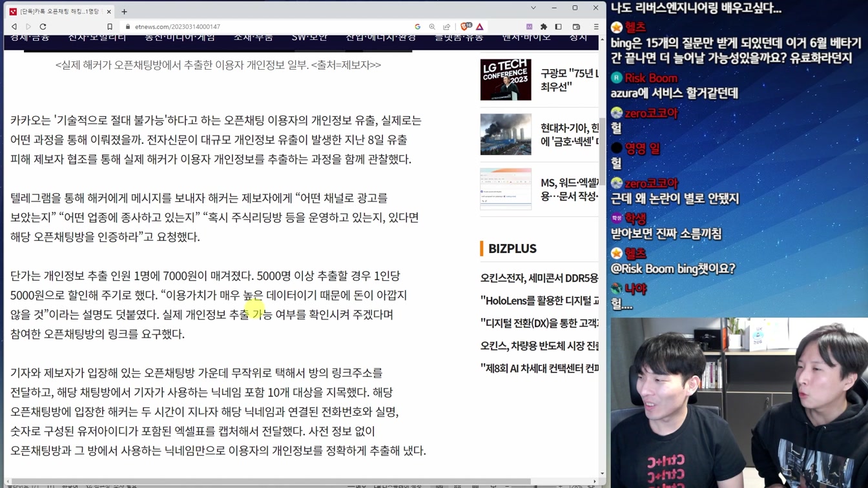
Task: Toggle the browser sidebar panel icon
Action: 559,26
